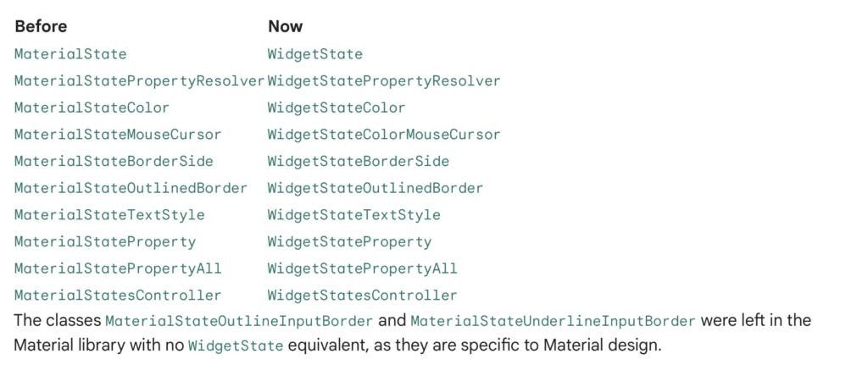Click the WidgetStateOutlinedBorder link
The width and height of the screenshot is (868, 365).
[x=376, y=188]
